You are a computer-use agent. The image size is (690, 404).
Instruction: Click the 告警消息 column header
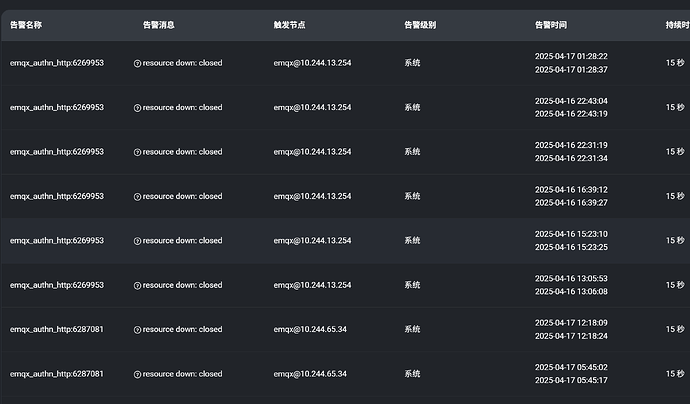pos(159,25)
